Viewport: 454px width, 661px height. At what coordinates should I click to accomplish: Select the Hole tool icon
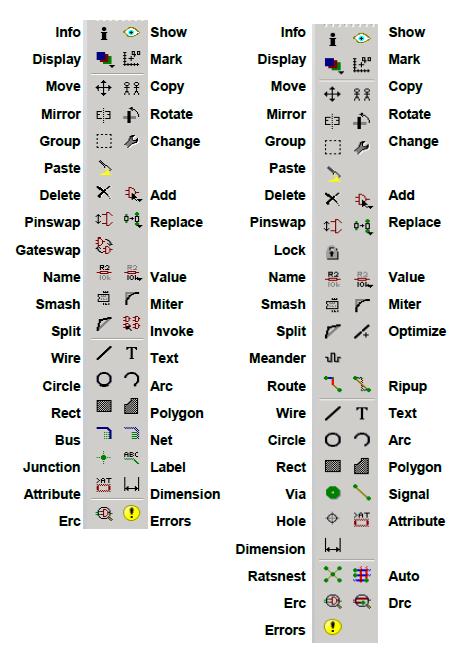pyautogui.click(x=332, y=519)
